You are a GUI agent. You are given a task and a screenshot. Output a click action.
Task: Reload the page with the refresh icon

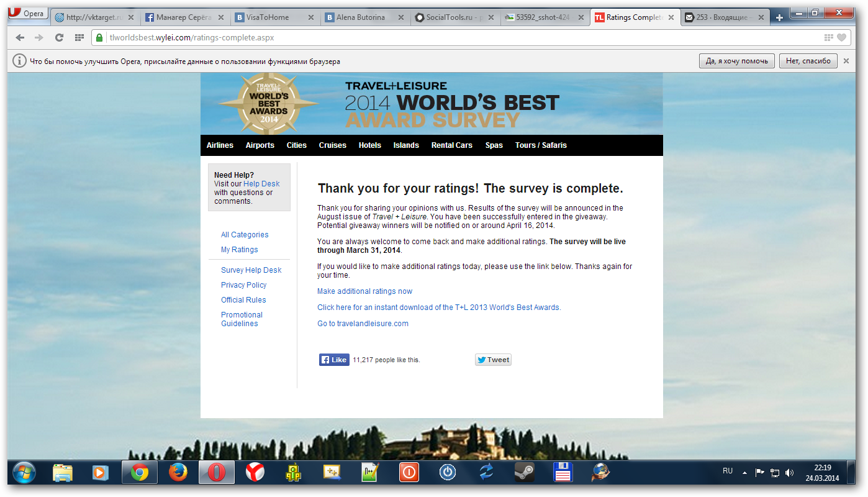click(59, 37)
